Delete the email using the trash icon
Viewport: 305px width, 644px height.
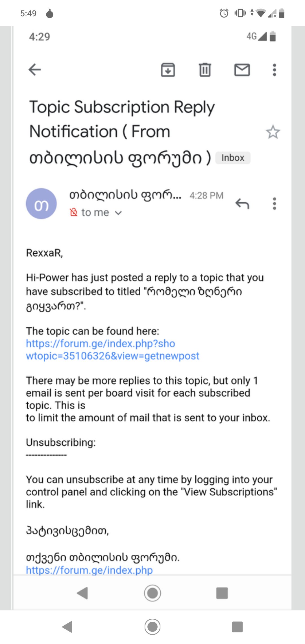204,70
